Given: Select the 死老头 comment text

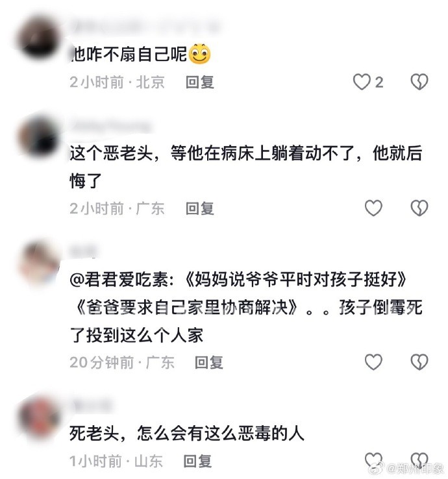Looking at the screenshot, I should [x=187, y=433].
